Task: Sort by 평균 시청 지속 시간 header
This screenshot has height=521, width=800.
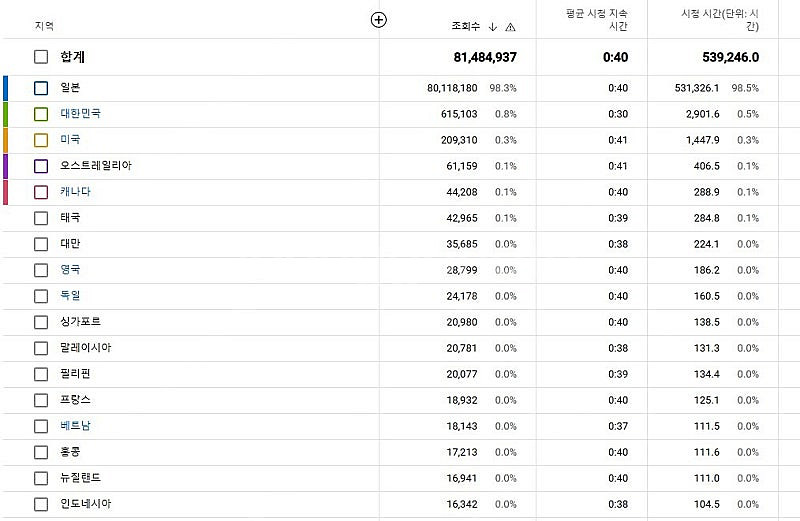Action: (596, 19)
